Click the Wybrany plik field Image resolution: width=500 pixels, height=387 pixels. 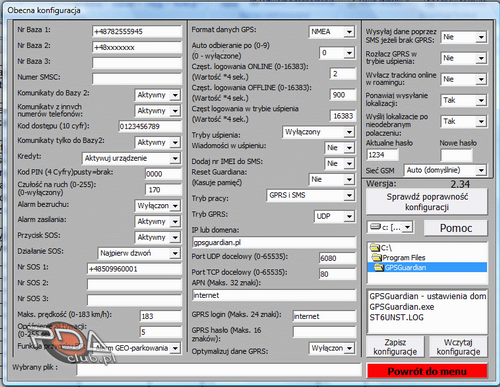(219, 369)
